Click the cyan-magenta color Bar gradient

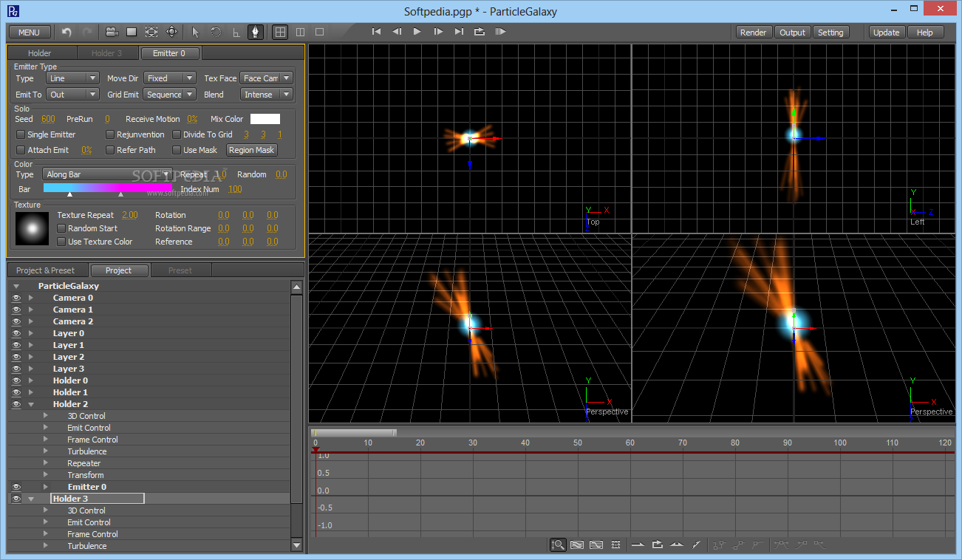pos(108,189)
